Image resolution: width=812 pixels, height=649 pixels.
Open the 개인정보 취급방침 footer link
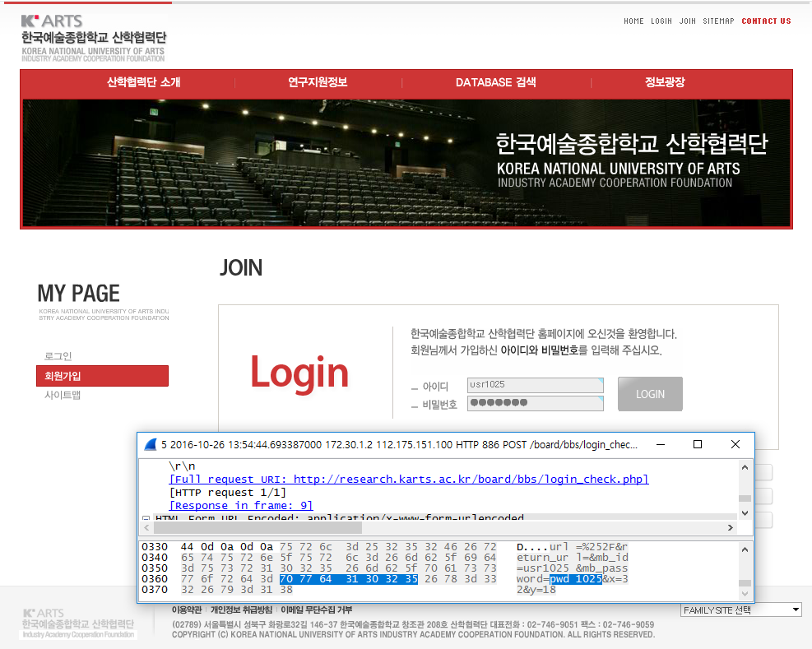click(x=241, y=610)
